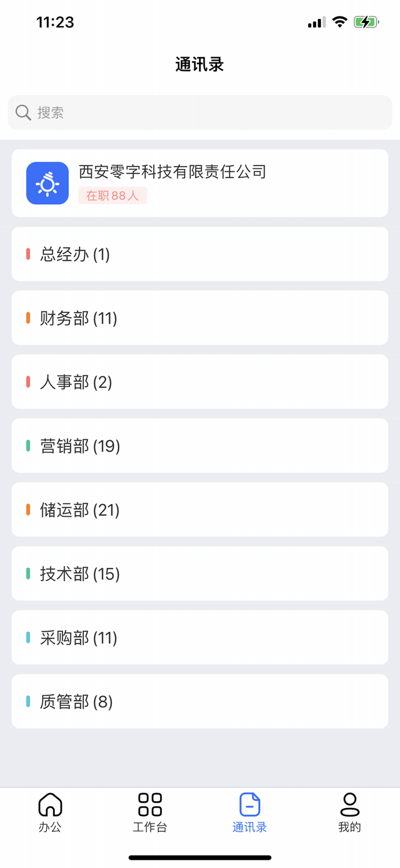This screenshot has height=868, width=400.
Task: Click the magnifying glass search icon
Action: click(x=23, y=112)
